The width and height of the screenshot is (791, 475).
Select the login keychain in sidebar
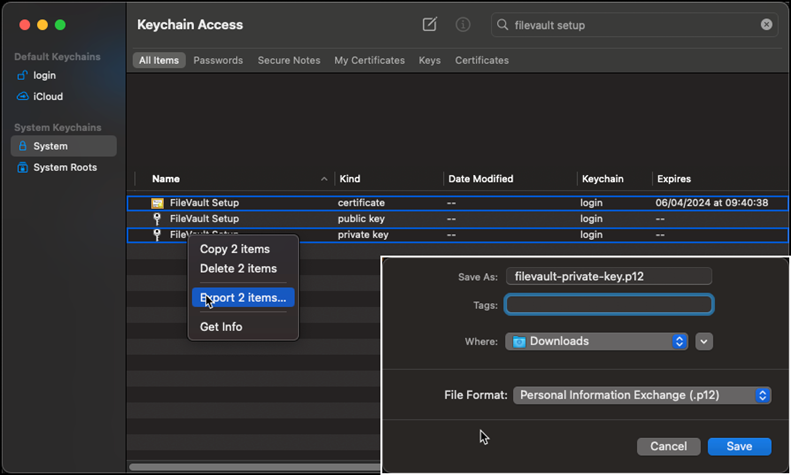(x=44, y=75)
